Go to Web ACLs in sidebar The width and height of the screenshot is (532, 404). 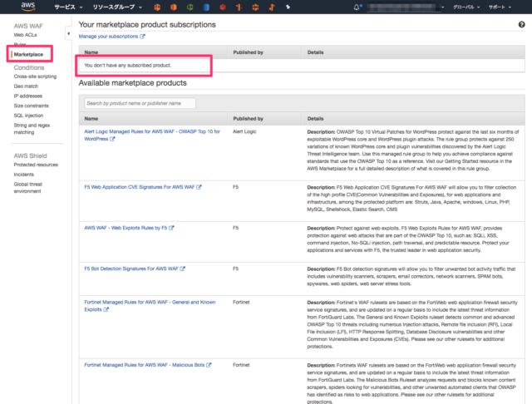[x=26, y=35]
